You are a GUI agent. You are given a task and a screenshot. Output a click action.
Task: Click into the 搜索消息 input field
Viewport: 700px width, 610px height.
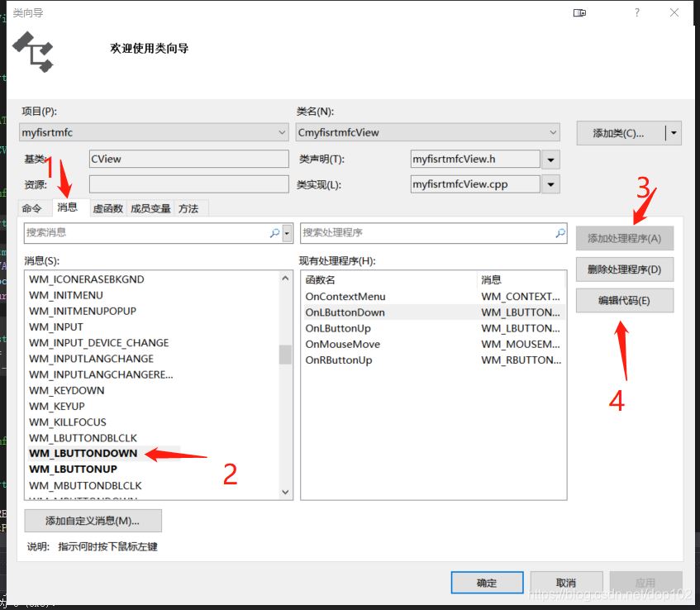pos(146,233)
